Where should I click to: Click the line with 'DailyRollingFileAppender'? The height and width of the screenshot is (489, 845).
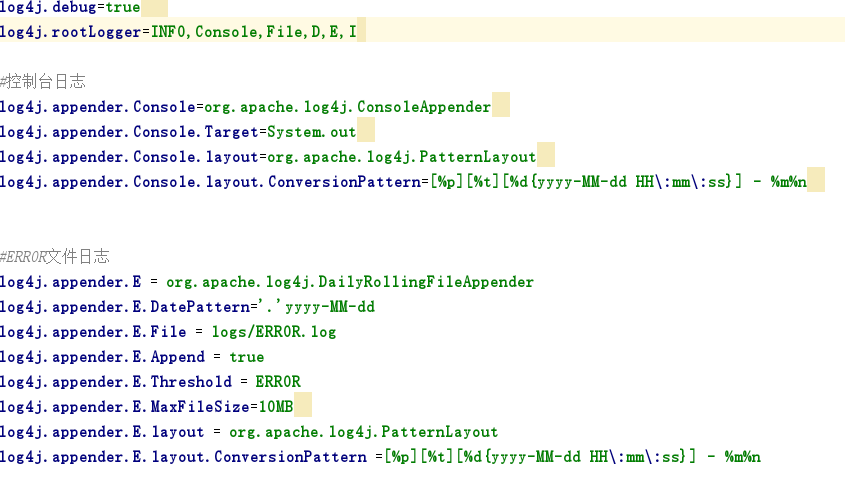[267, 282]
